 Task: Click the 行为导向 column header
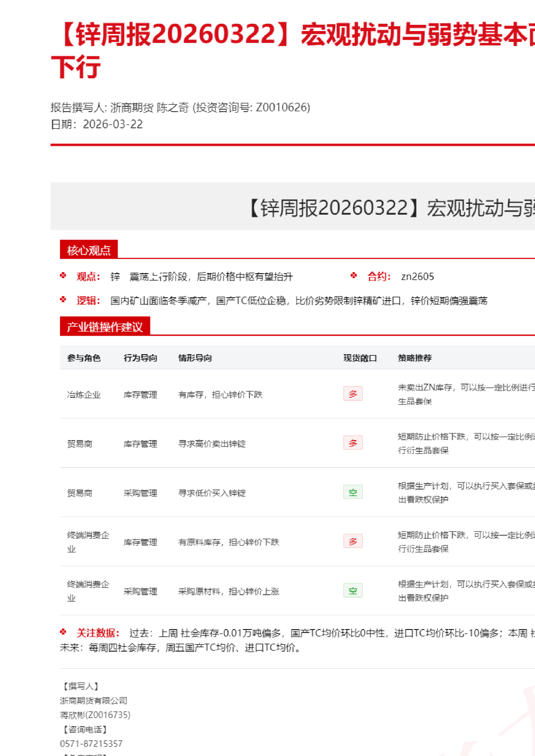(x=141, y=358)
